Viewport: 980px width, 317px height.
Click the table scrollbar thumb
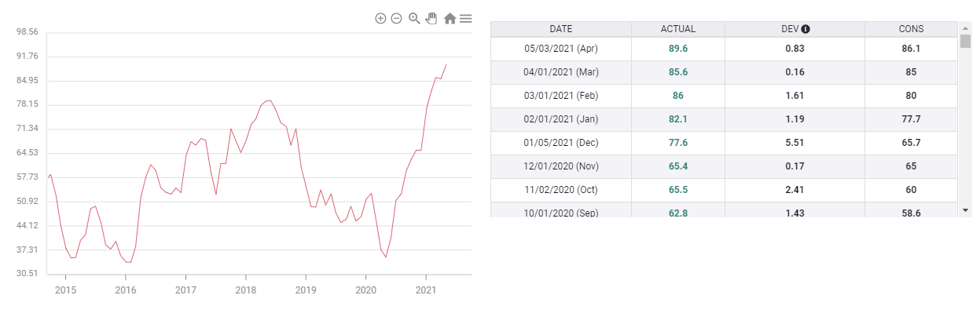click(965, 41)
